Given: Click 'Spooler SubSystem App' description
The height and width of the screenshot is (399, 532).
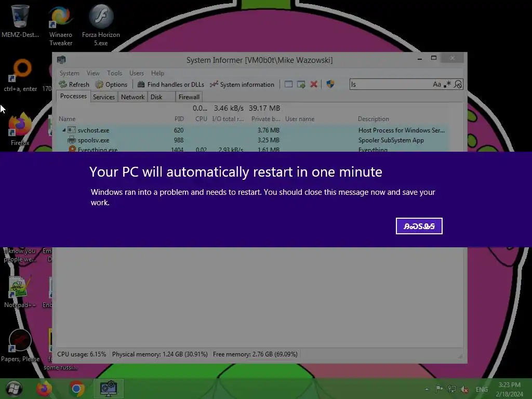Looking at the screenshot, I should pyautogui.click(x=391, y=140).
